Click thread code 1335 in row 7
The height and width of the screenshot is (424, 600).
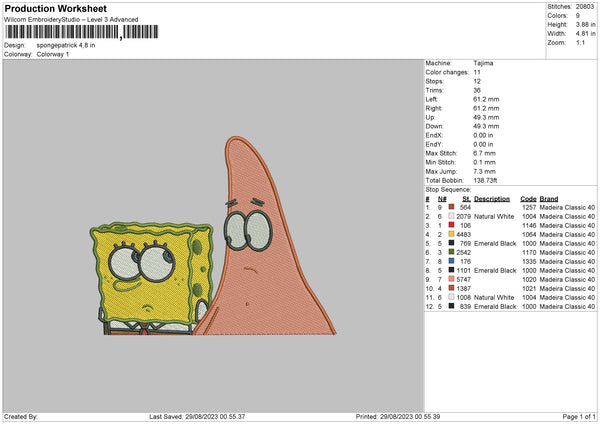click(529, 261)
